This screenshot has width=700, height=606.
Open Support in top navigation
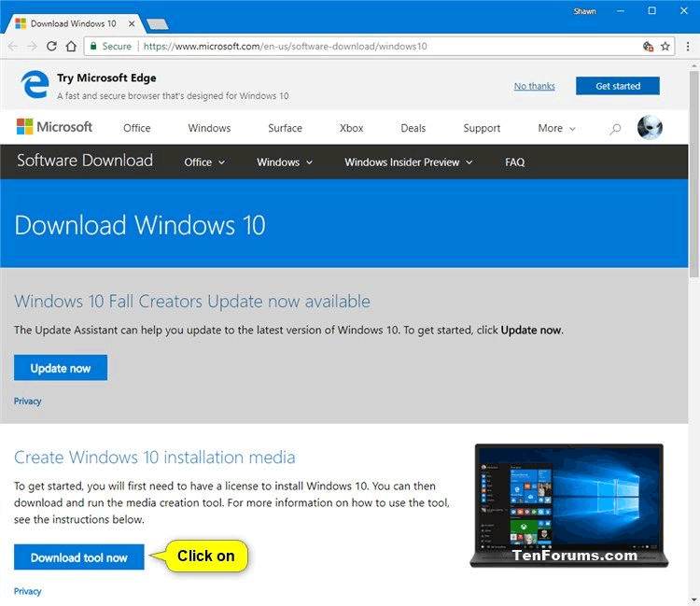pos(482,129)
